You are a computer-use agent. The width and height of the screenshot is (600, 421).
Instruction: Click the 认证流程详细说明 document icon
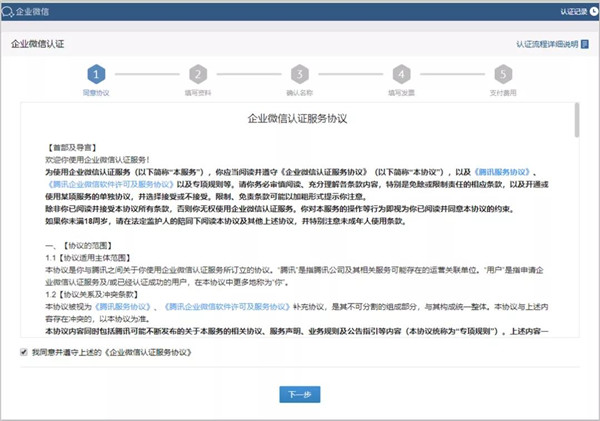(585, 44)
